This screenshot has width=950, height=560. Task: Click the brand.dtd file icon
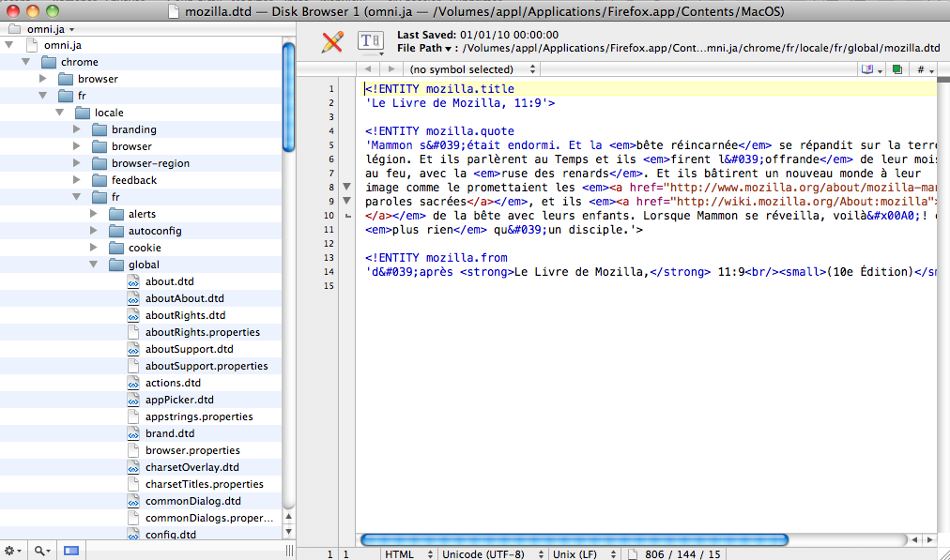[133, 433]
